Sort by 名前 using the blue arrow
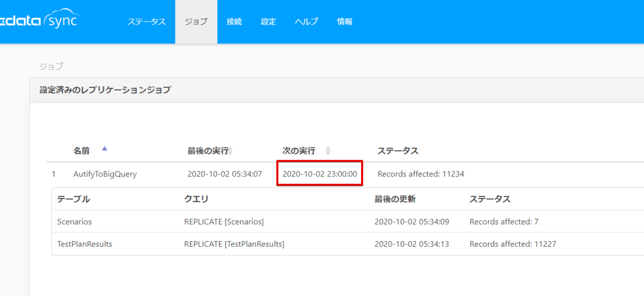Image resolution: width=644 pixels, height=296 pixels. pos(105,149)
